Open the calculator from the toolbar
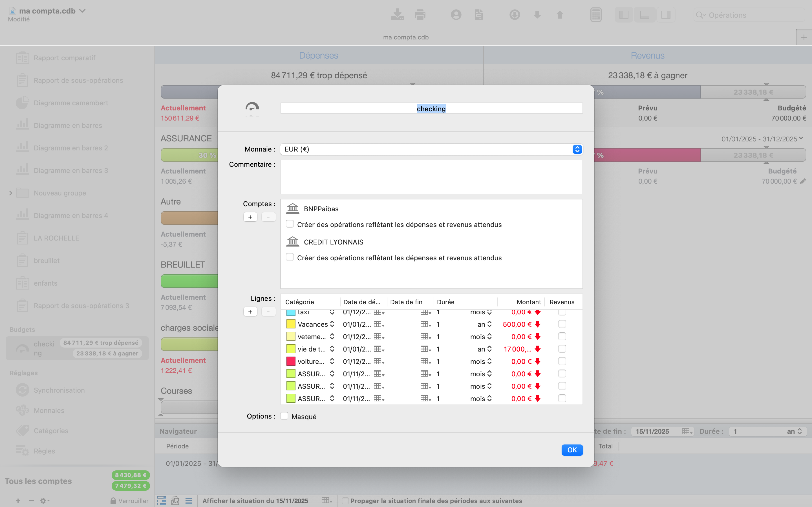This screenshot has height=507, width=812. (595, 15)
